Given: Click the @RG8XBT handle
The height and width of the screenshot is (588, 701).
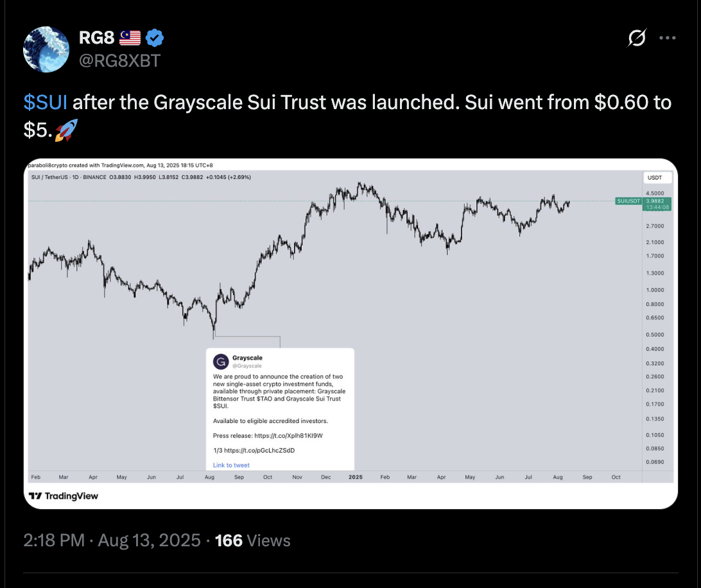Looking at the screenshot, I should 119,61.
